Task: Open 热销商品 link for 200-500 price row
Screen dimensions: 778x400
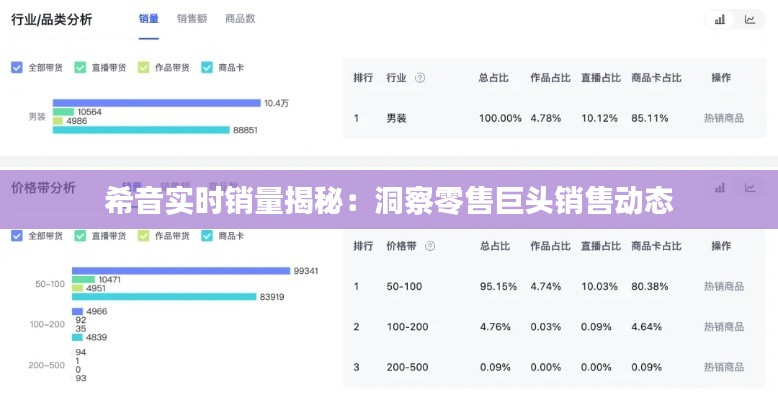Action: [723, 367]
